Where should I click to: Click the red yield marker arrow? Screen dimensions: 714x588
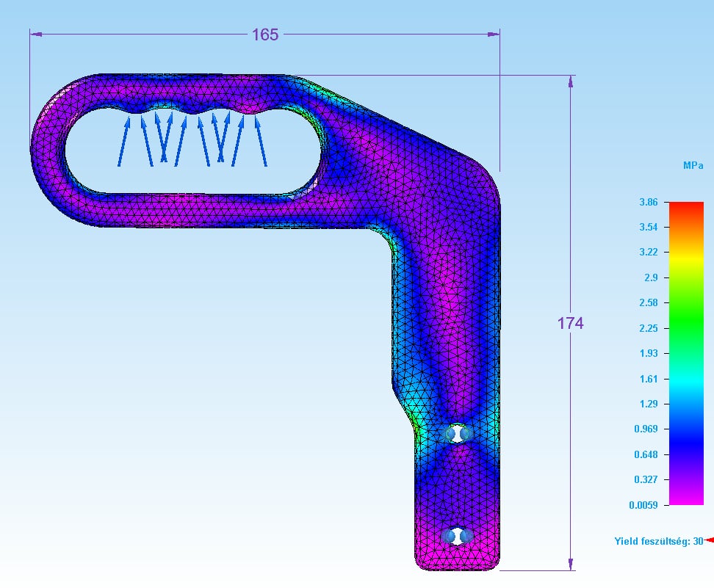(710, 540)
